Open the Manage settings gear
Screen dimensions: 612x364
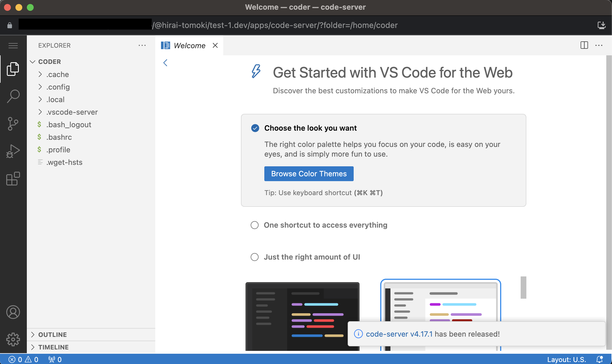[13, 339]
